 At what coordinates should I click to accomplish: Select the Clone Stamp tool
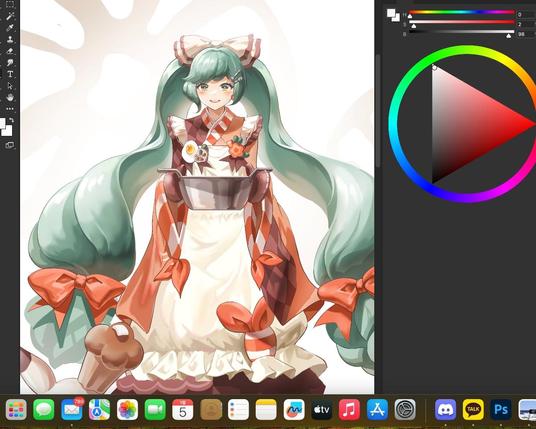click(10, 39)
